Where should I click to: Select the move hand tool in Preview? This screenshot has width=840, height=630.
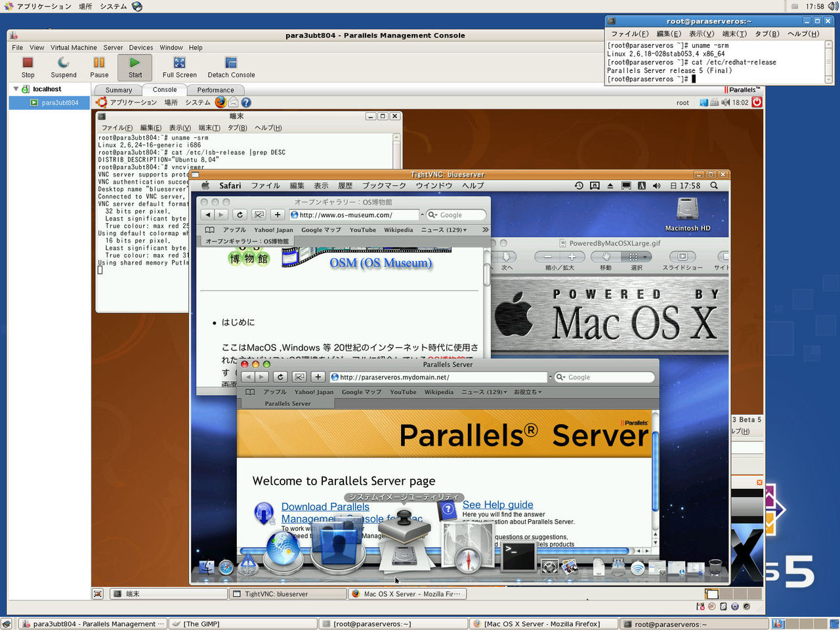click(606, 257)
